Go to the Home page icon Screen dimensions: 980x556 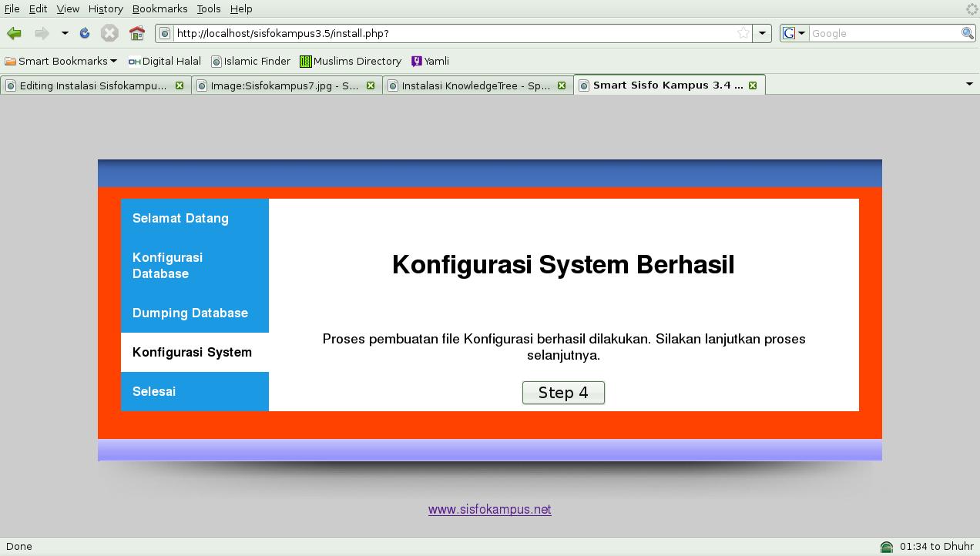pyautogui.click(x=137, y=33)
